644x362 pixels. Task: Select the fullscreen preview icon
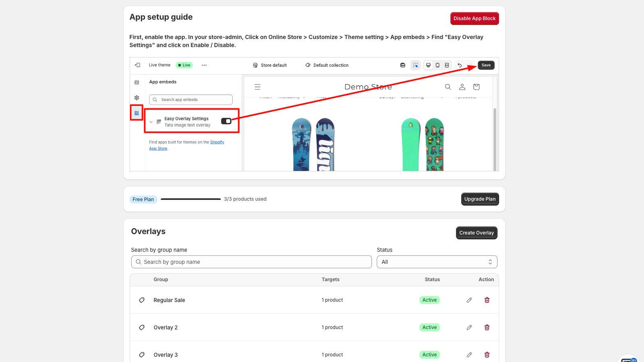[x=446, y=65]
